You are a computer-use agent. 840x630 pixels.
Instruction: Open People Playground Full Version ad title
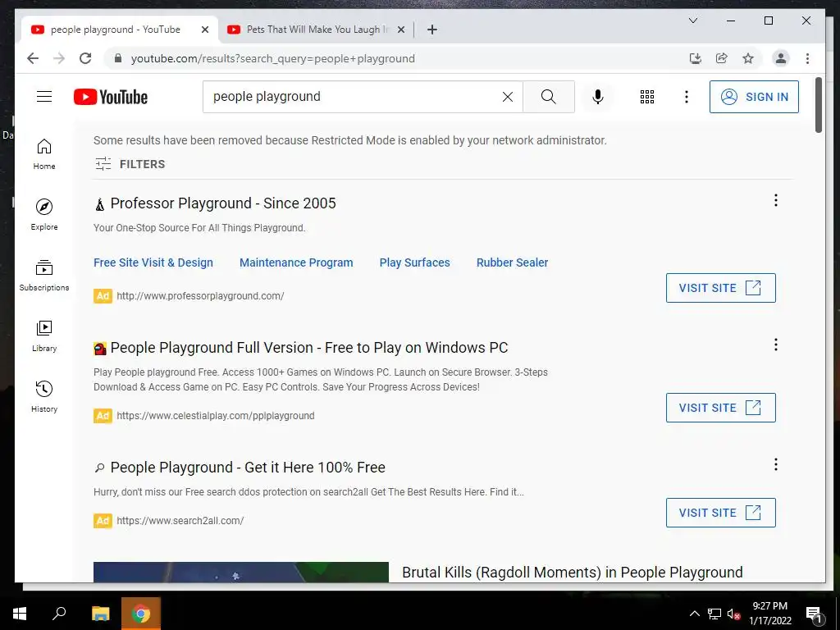coord(309,348)
